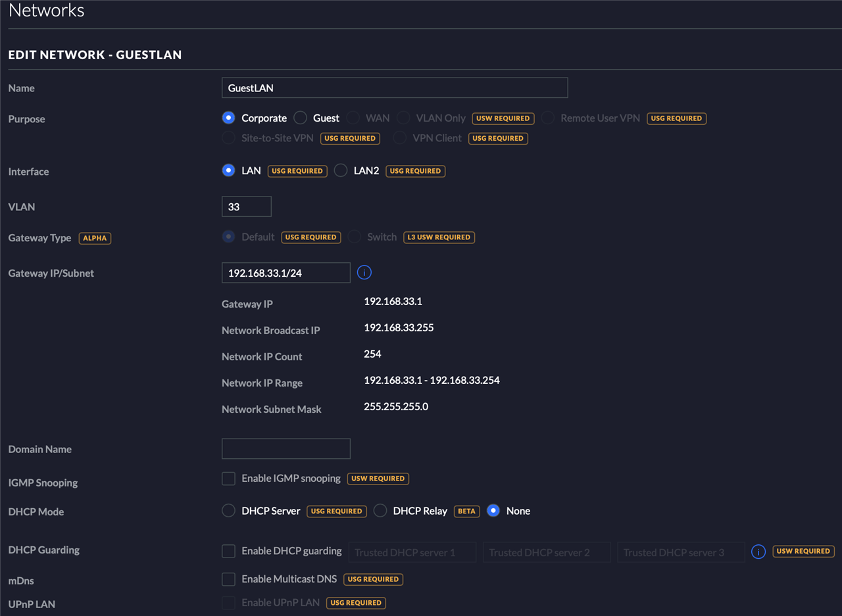842x616 pixels.
Task: Click the Trusted DHCP server 1 field
Action: pyautogui.click(x=412, y=552)
